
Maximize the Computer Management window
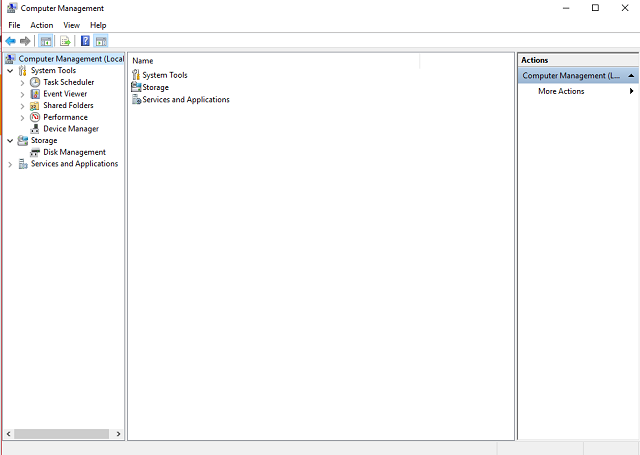596,8
